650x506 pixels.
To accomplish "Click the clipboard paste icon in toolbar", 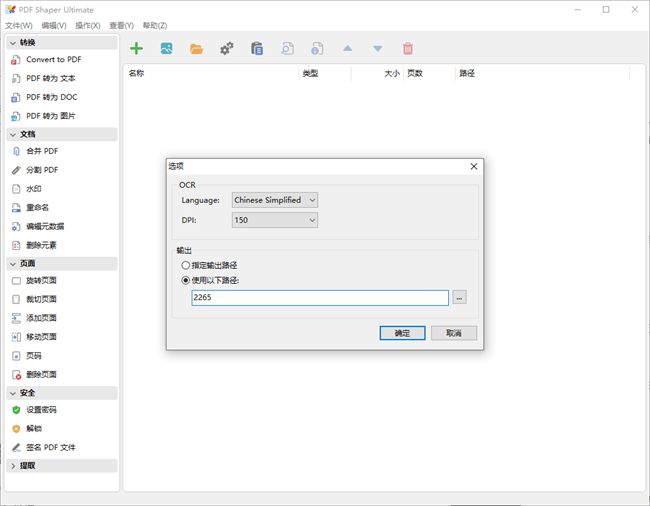I will click(257, 48).
